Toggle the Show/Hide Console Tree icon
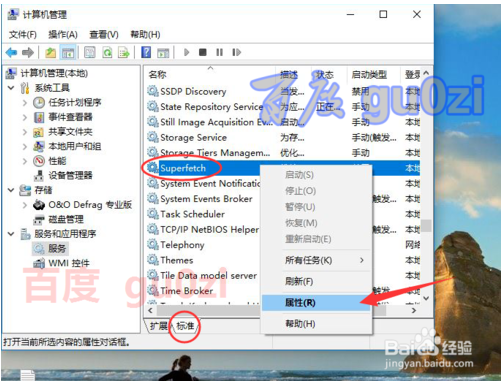502x384 pixels. pyautogui.click(x=68, y=53)
